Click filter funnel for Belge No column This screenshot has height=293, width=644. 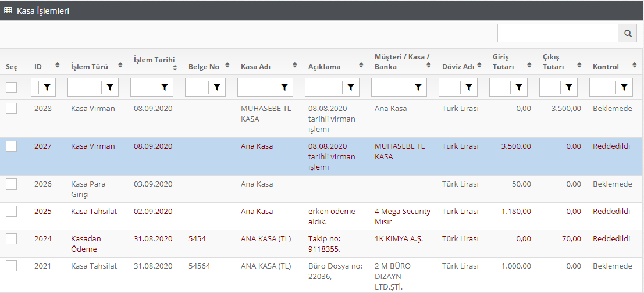[217, 87]
